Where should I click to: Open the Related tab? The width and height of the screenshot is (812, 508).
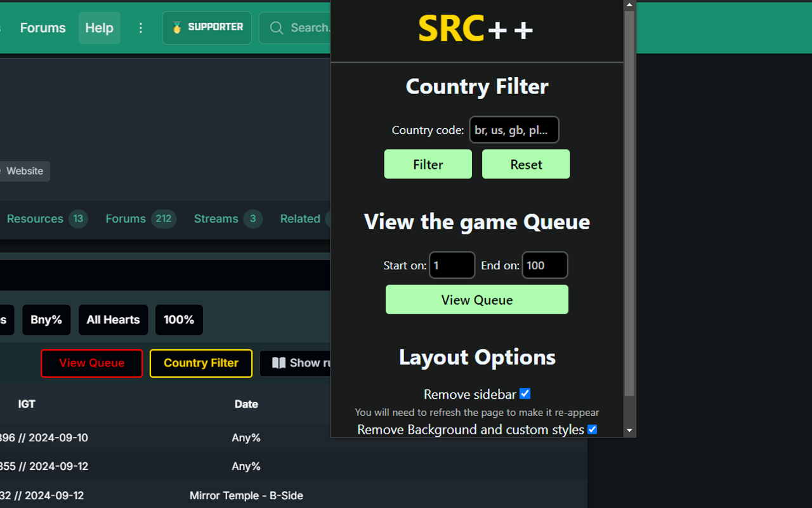click(x=299, y=218)
